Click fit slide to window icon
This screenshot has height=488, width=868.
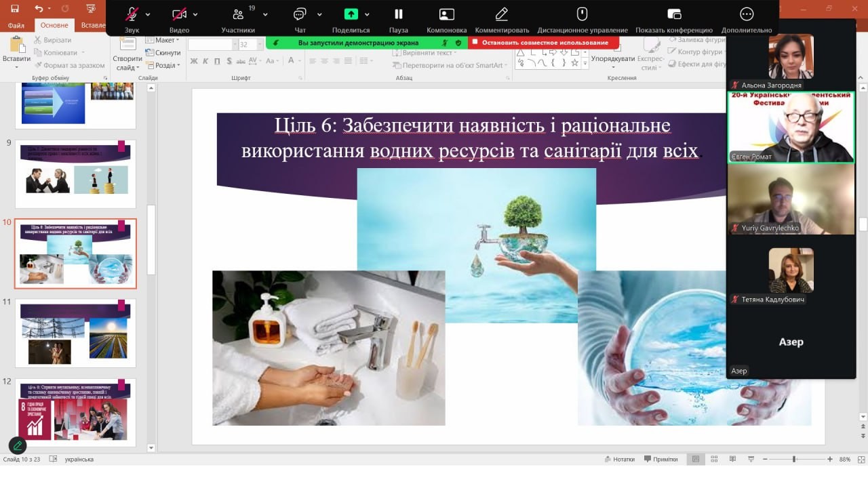(x=863, y=460)
